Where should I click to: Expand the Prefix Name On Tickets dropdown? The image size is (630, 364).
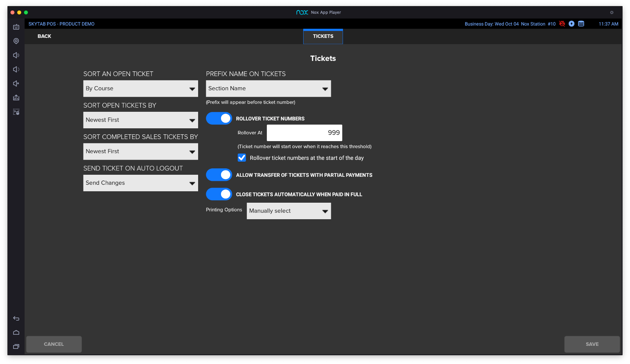tap(268, 89)
